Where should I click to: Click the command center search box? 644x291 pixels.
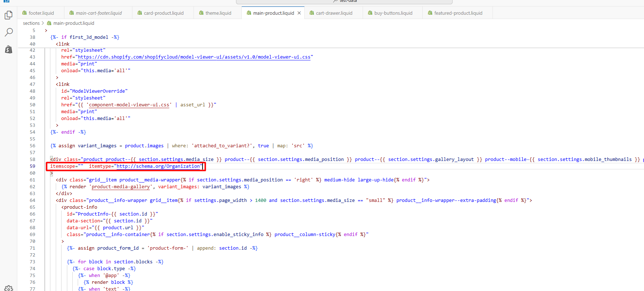click(x=344, y=1)
